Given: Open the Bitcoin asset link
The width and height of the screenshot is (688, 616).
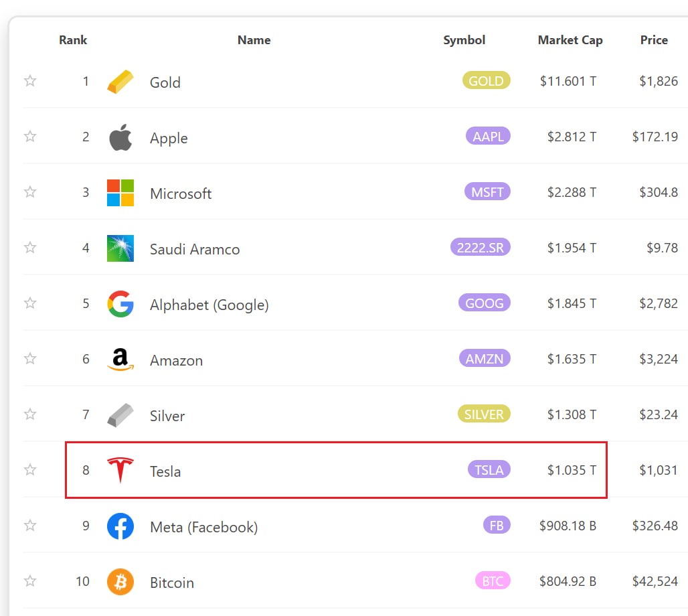Looking at the screenshot, I should 171,583.
